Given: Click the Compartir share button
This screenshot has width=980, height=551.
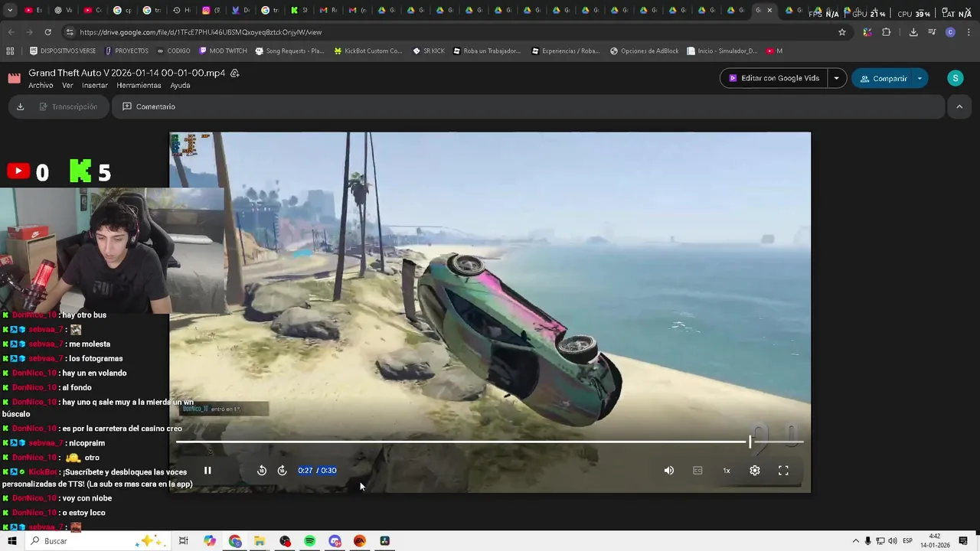Looking at the screenshot, I should pyautogui.click(x=884, y=78).
